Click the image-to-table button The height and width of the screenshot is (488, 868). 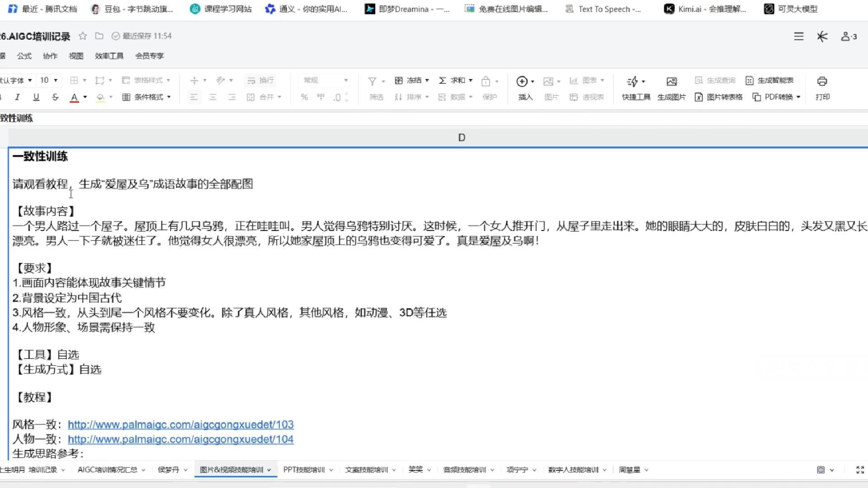(719, 97)
